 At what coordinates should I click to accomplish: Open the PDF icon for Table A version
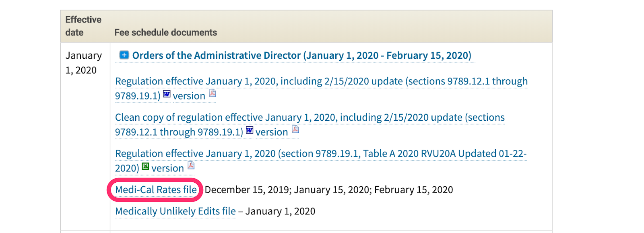tap(191, 166)
